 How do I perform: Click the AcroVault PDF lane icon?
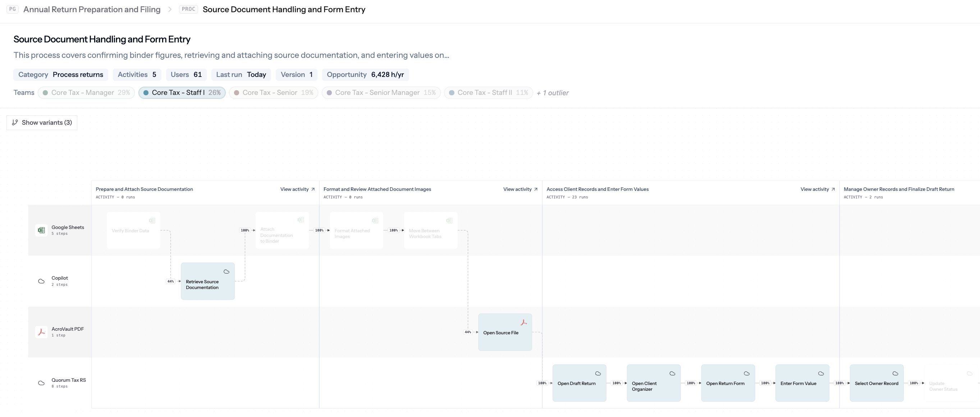pos(41,332)
